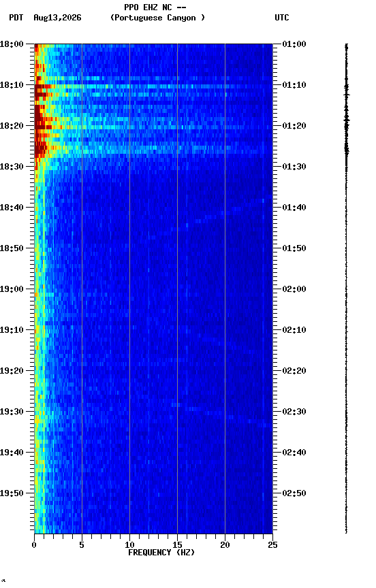The height and width of the screenshot is (588, 376).
Task: Click the '5' frequency axis tick label
Action: coord(82,545)
